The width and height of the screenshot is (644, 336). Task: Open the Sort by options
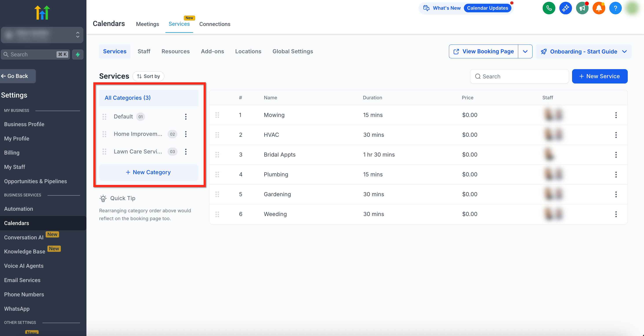point(148,76)
